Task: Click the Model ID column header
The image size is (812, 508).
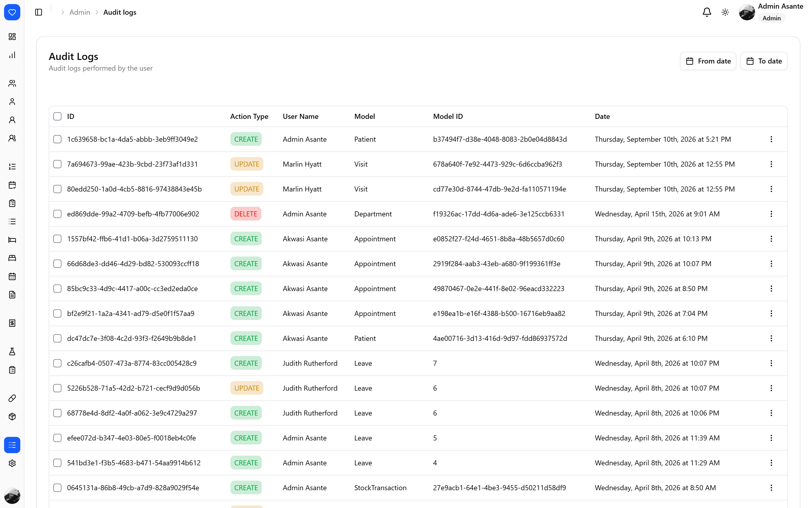Action: pyautogui.click(x=448, y=117)
